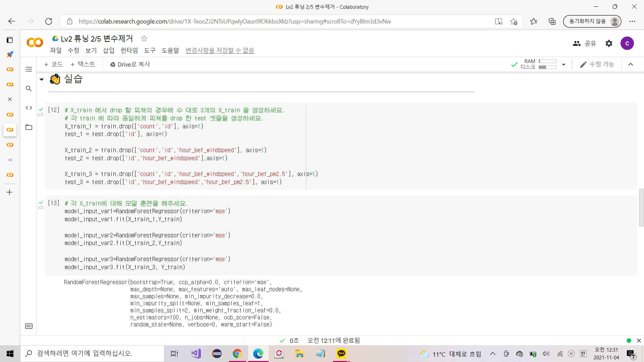Run cell 12 via its status check
644x362 pixels.
click(x=41, y=110)
